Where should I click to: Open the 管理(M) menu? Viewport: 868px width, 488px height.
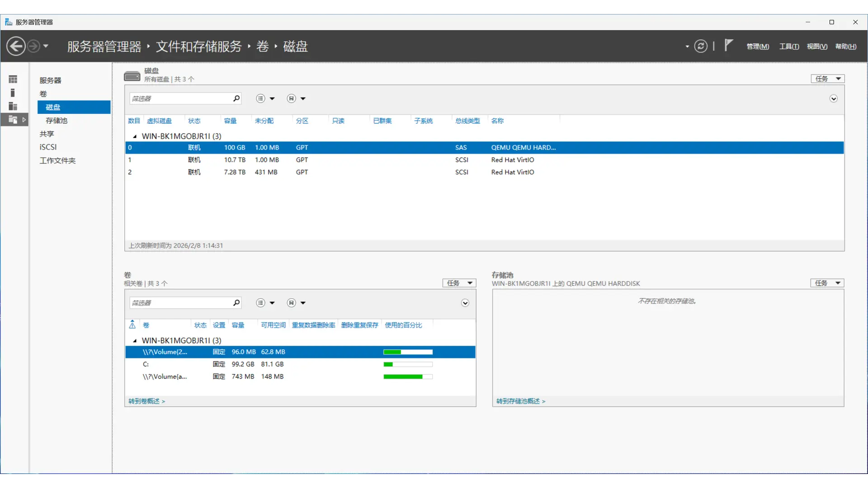click(758, 46)
